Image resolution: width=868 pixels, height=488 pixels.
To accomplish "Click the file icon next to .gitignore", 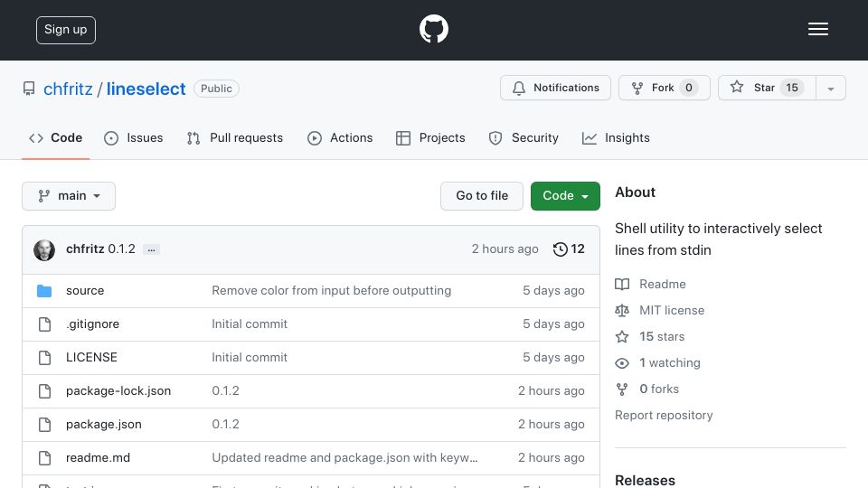I will point(45,324).
